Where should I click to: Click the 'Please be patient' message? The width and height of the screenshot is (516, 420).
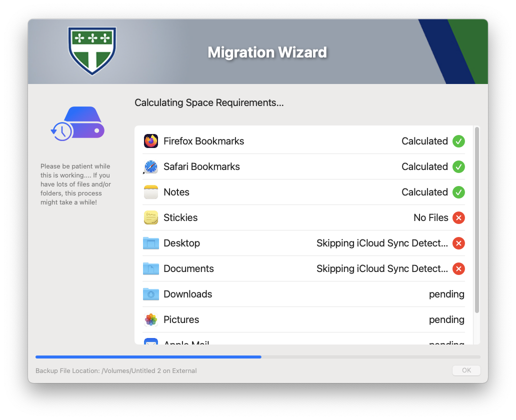[75, 184]
